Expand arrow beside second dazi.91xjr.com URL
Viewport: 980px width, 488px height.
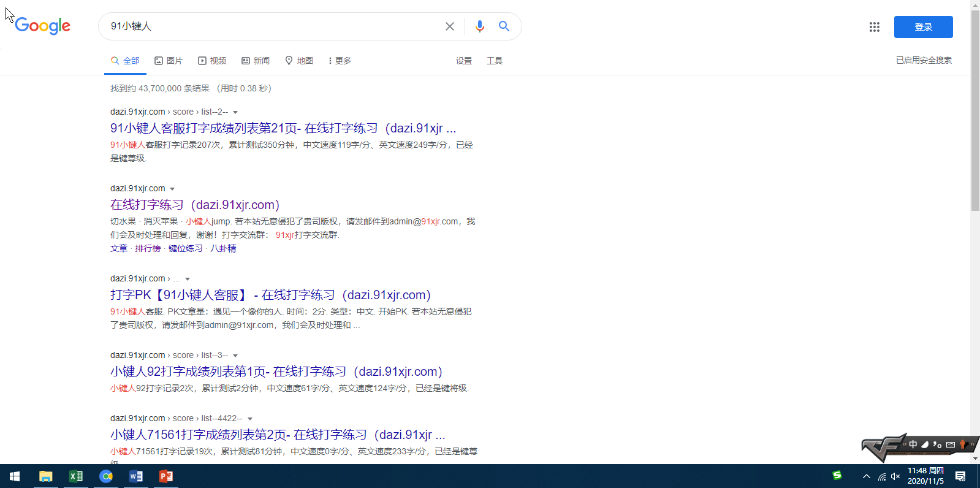pyautogui.click(x=172, y=189)
